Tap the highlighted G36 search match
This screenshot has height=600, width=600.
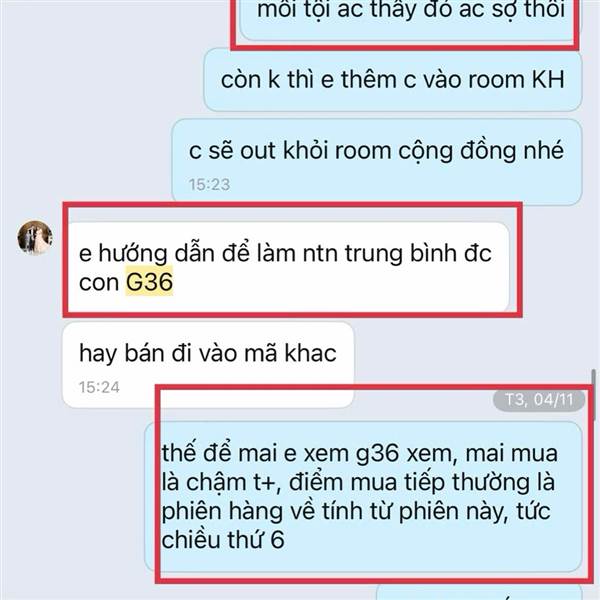pyautogui.click(x=149, y=282)
